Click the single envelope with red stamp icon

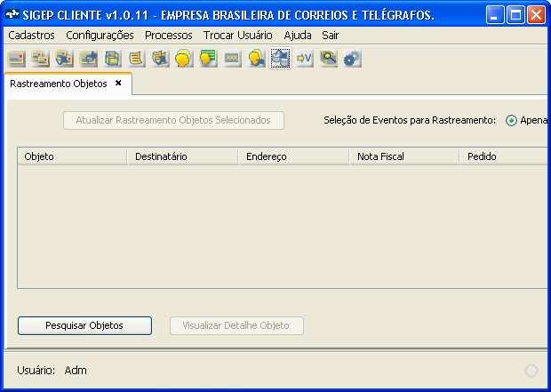coord(17,59)
